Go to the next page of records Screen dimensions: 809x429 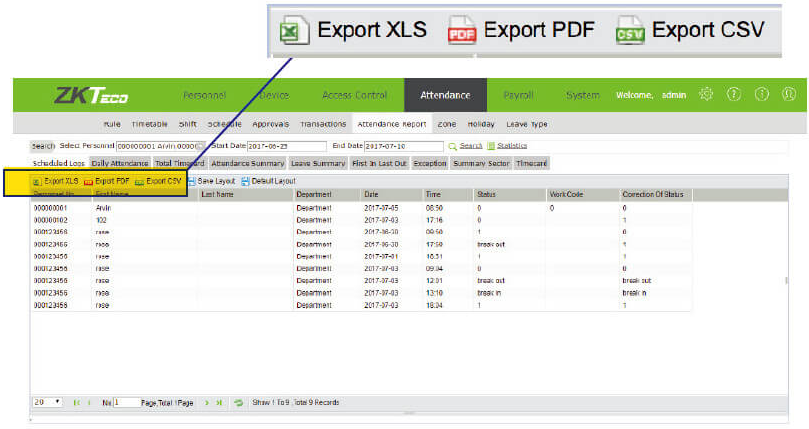click(207, 402)
